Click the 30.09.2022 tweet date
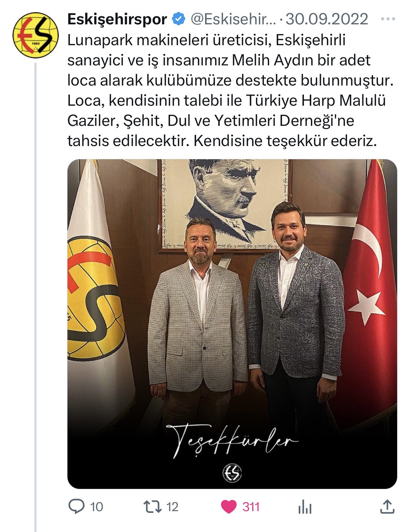The image size is (410, 532). pyautogui.click(x=327, y=19)
